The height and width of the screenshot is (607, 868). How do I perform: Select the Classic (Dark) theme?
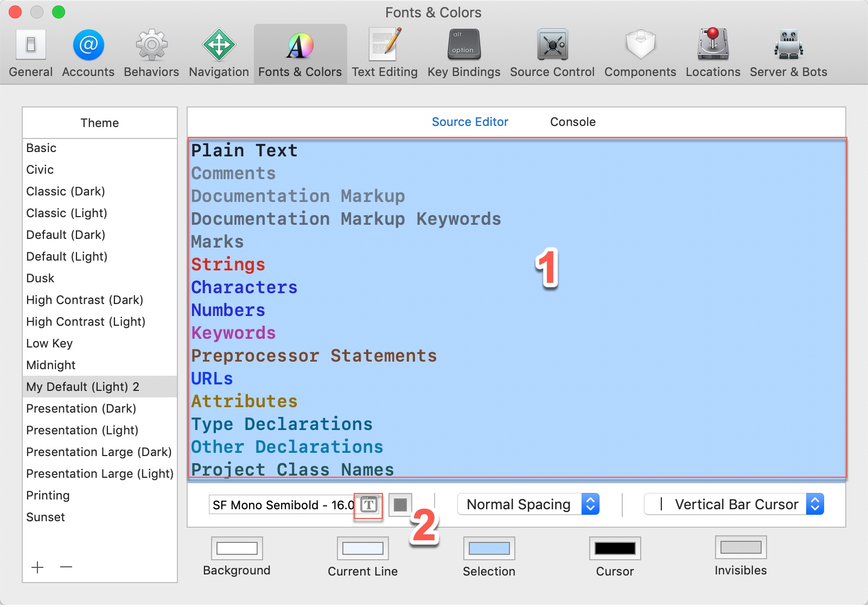click(100, 191)
